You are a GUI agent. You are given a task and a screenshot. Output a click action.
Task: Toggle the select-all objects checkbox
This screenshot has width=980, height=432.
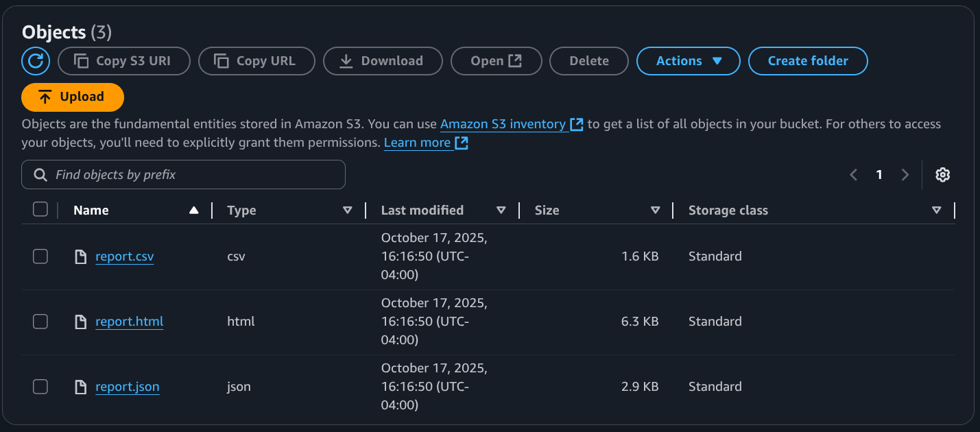pyautogui.click(x=40, y=210)
